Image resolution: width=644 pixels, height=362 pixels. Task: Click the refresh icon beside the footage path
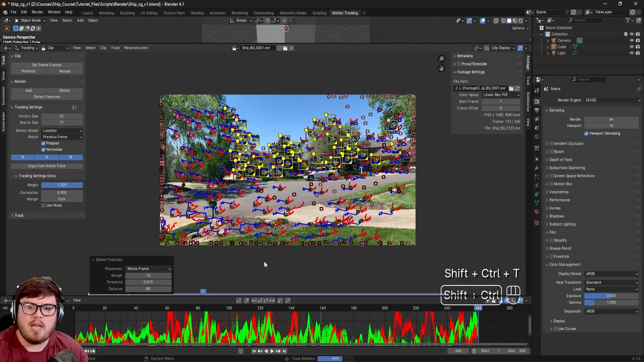(517, 88)
